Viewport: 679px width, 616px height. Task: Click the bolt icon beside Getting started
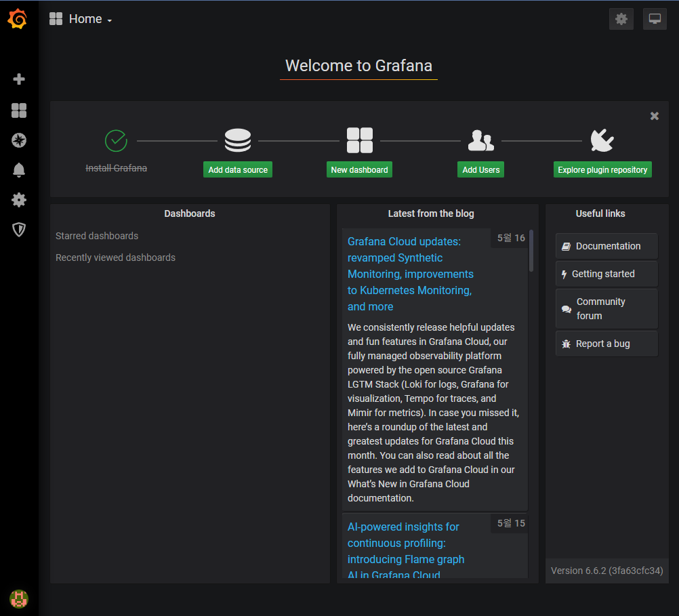(564, 274)
